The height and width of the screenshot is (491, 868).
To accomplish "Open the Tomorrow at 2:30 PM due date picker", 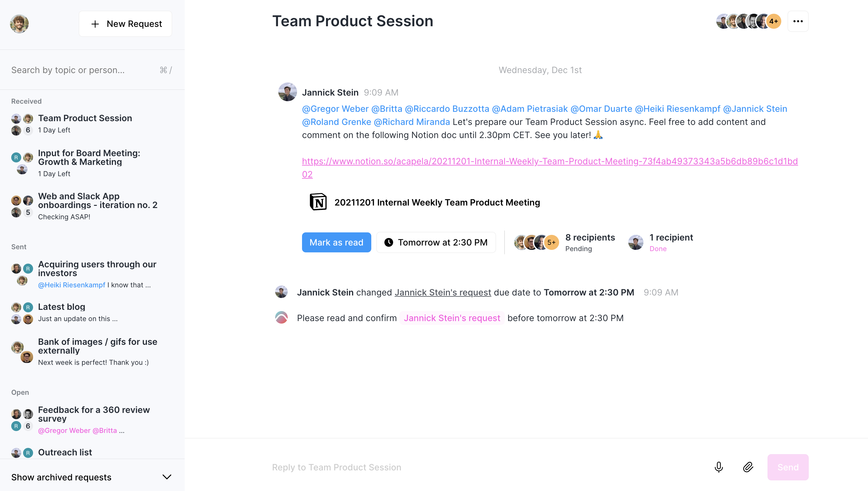I will 436,242.
